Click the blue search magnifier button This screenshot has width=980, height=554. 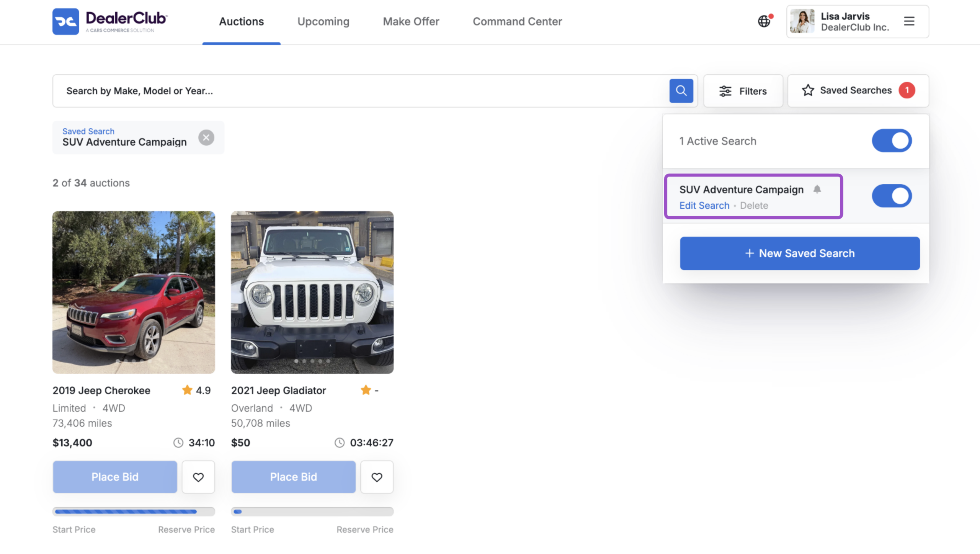[681, 91]
